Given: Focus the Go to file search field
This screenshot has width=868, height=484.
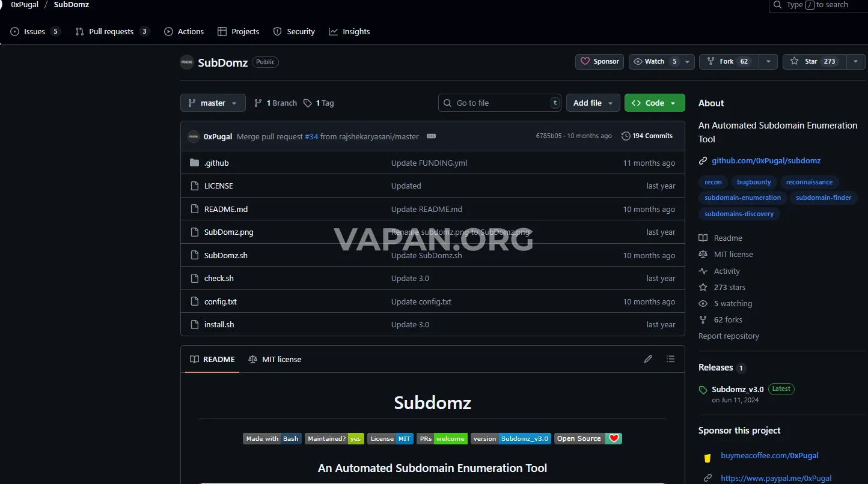Looking at the screenshot, I should (x=500, y=103).
